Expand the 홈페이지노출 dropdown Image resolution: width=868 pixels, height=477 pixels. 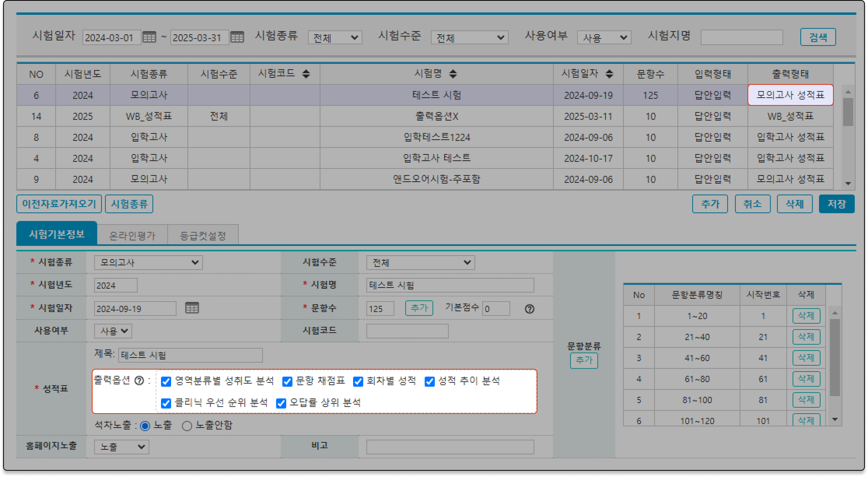click(121, 447)
